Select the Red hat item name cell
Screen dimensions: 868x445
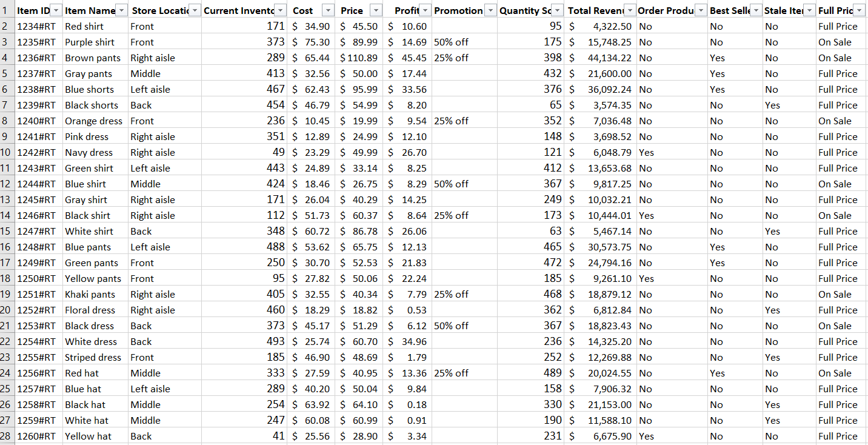pos(95,373)
